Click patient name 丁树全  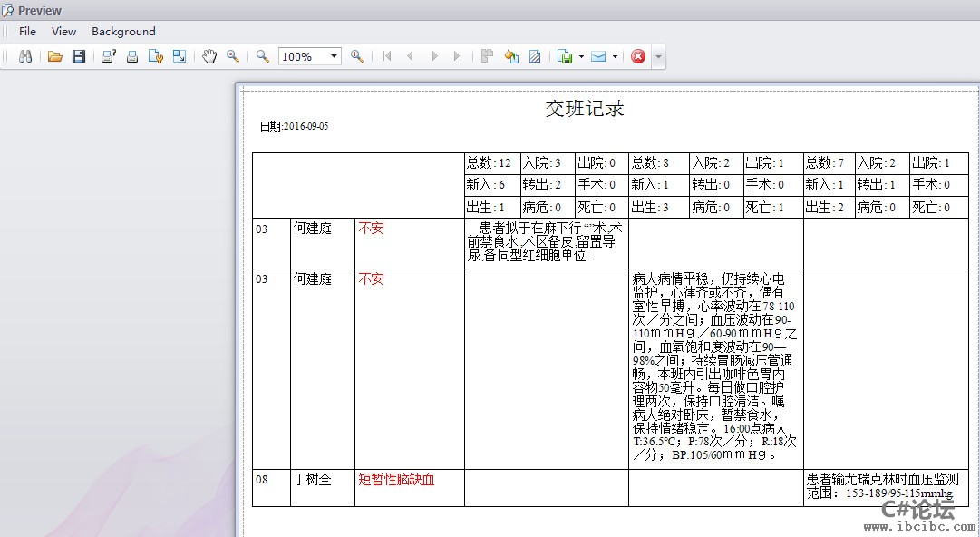pyautogui.click(x=313, y=480)
